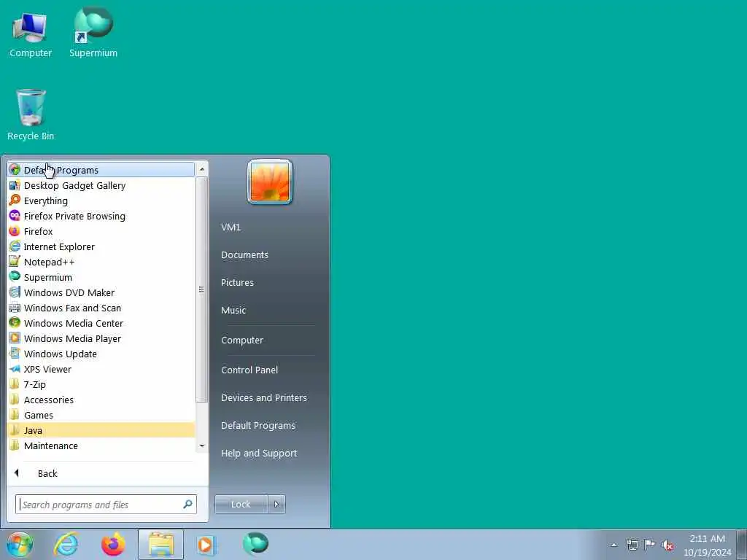Select the Supermium desktop shortcut
747x560 pixels.
pyautogui.click(x=93, y=34)
